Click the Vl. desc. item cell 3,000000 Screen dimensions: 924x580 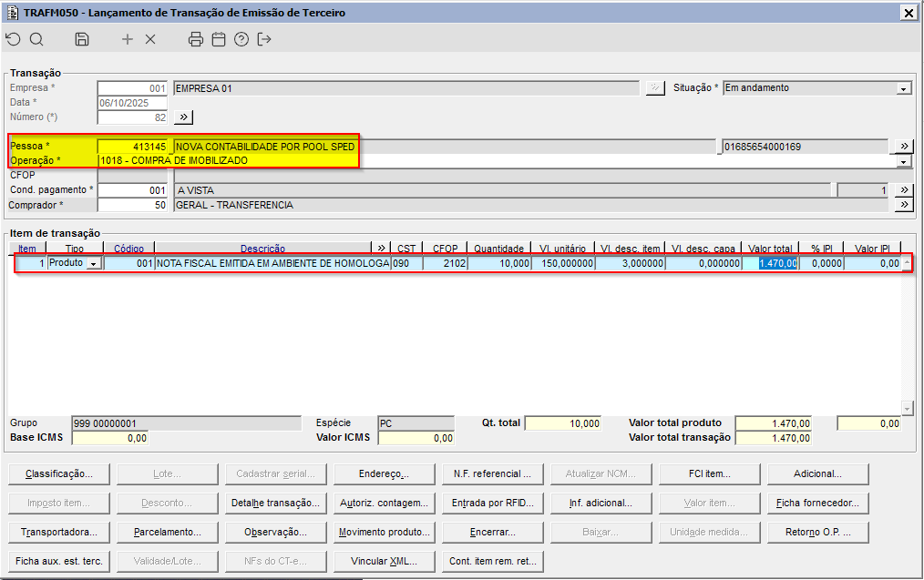pyautogui.click(x=631, y=264)
